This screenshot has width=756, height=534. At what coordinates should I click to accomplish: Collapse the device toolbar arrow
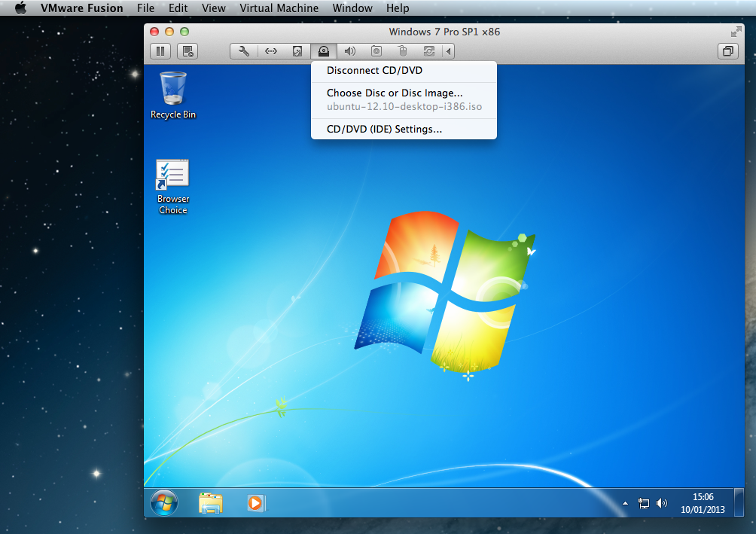[x=449, y=51]
